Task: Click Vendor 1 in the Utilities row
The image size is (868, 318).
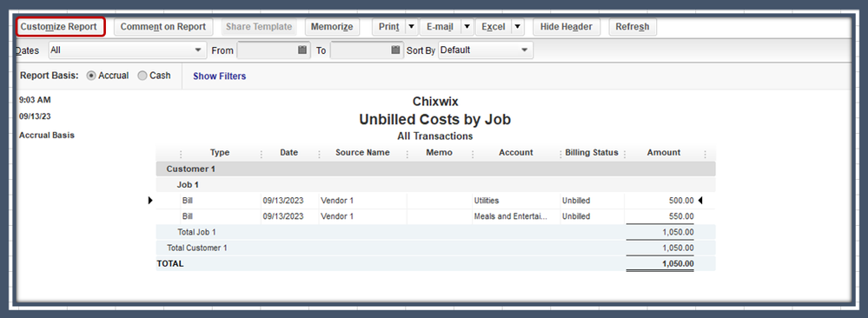Action: [x=337, y=201]
